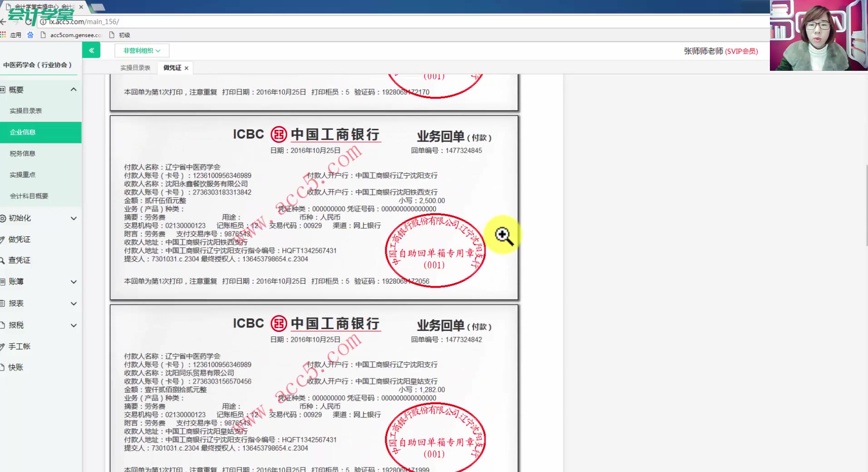Collapse the 概要 section

coord(73,89)
